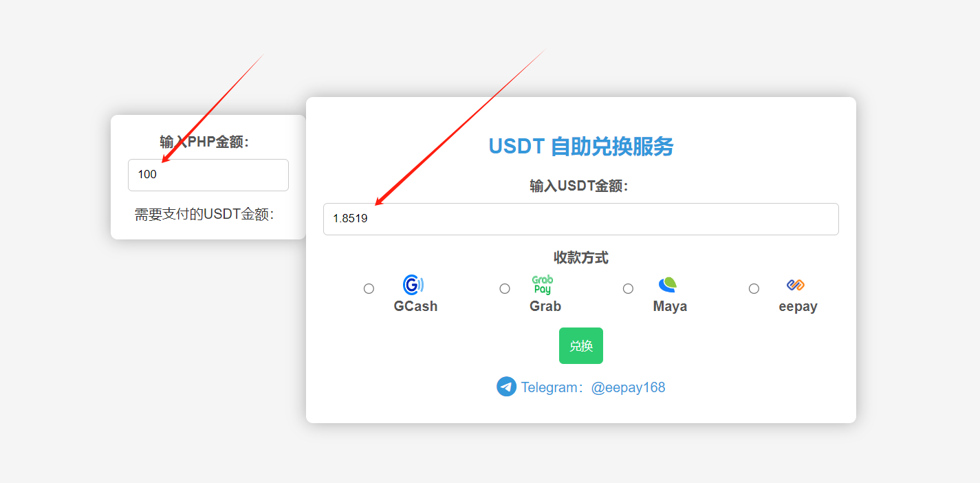980x483 pixels.
Task: Click the GCash logo icon
Action: point(413,285)
